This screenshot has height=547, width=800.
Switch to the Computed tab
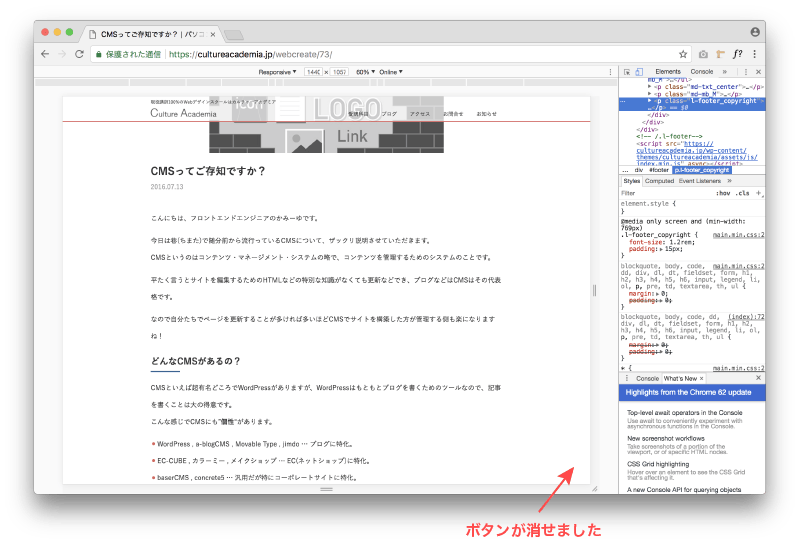point(659,181)
